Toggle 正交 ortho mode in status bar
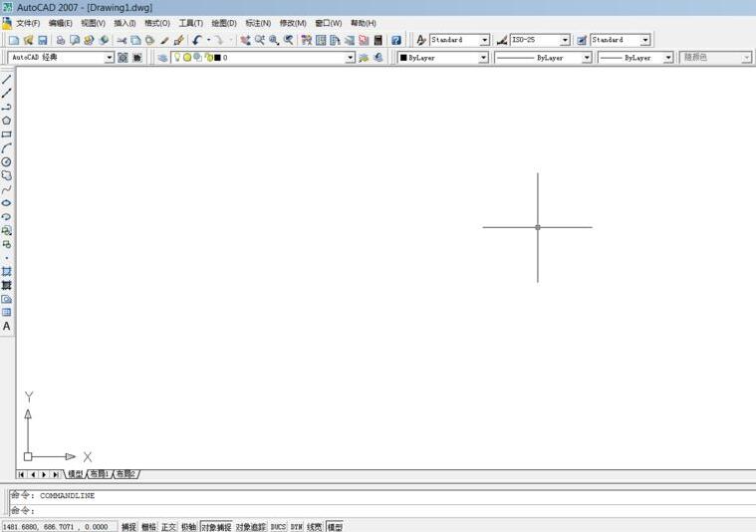756x532 pixels. [x=168, y=527]
